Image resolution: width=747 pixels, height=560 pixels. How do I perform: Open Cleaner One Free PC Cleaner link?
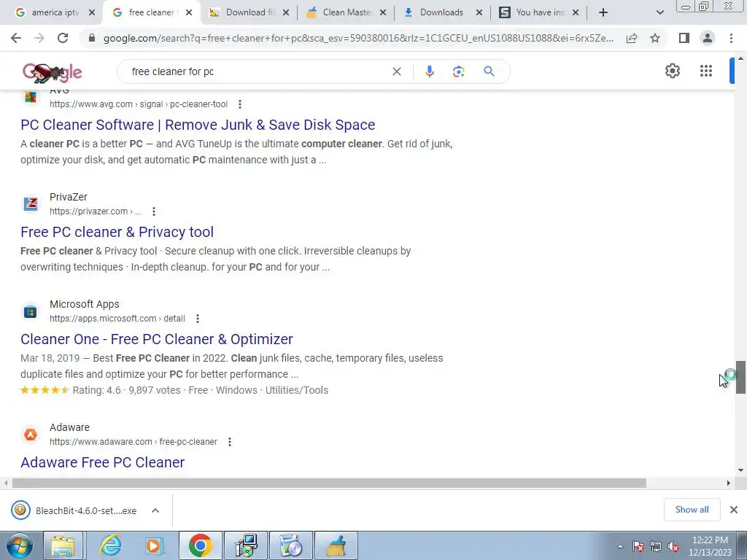click(157, 339)
